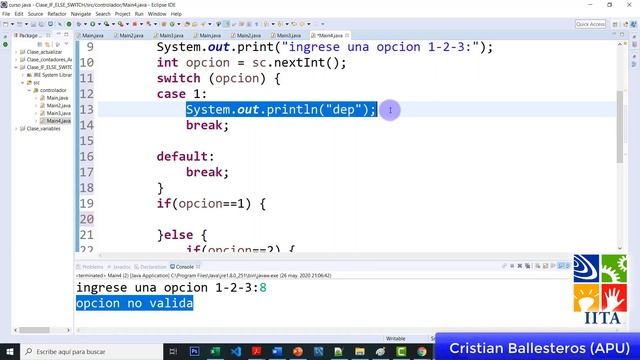Open the Search menu

(x=103, y=14)
